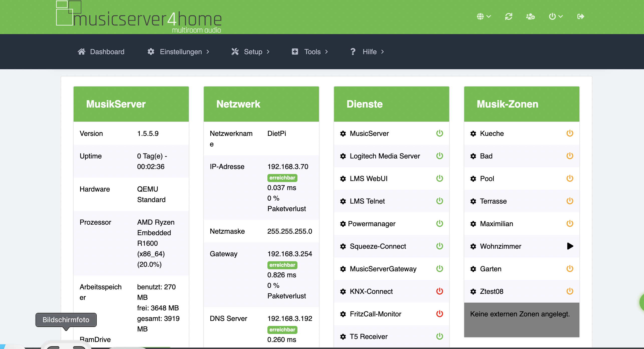Toggle the MusicServer service power icon
Image resolution: width=644 pixels, height=349 pixels.
[x=439, y=133]
